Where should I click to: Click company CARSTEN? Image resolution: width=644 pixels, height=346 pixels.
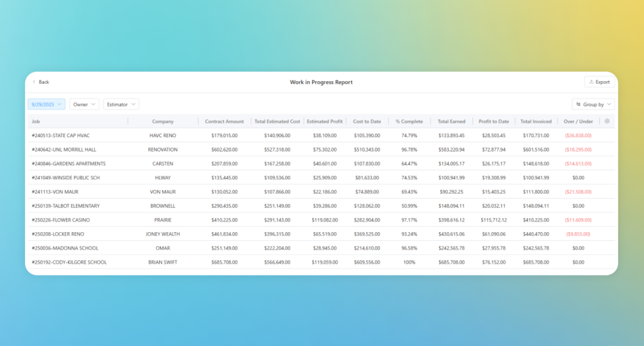pyautogui.click(x=163, y=164)
